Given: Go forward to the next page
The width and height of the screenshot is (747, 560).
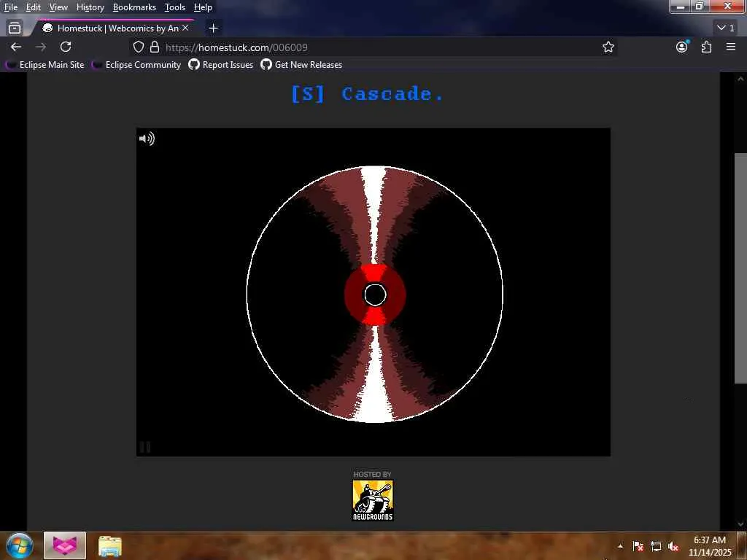Looking at the screenshot, I should tap(41, 47).
